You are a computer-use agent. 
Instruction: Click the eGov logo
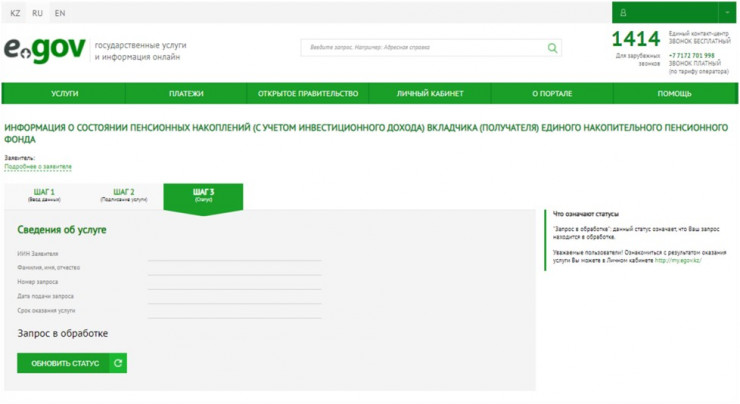(44, 50)
